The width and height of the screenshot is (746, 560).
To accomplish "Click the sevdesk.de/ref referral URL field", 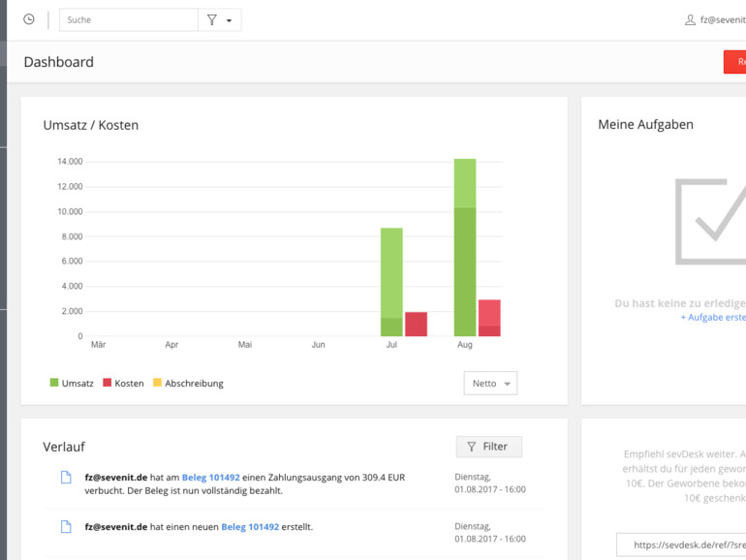I will 681,544.
